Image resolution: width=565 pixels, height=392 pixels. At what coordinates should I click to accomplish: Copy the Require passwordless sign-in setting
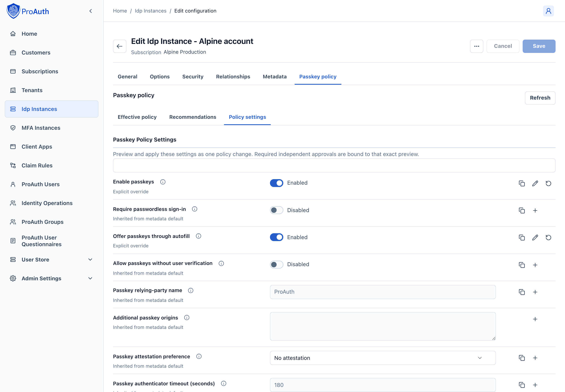522,211
